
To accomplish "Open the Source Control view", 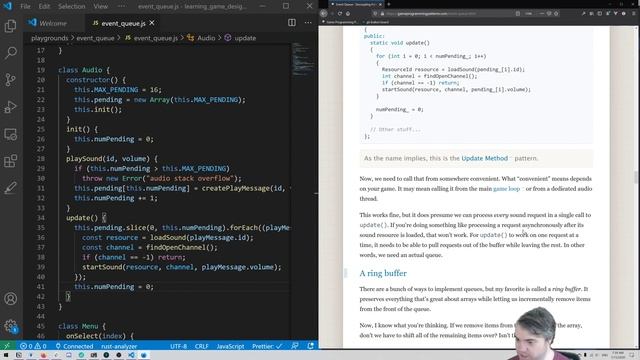I will coord(10,80).
